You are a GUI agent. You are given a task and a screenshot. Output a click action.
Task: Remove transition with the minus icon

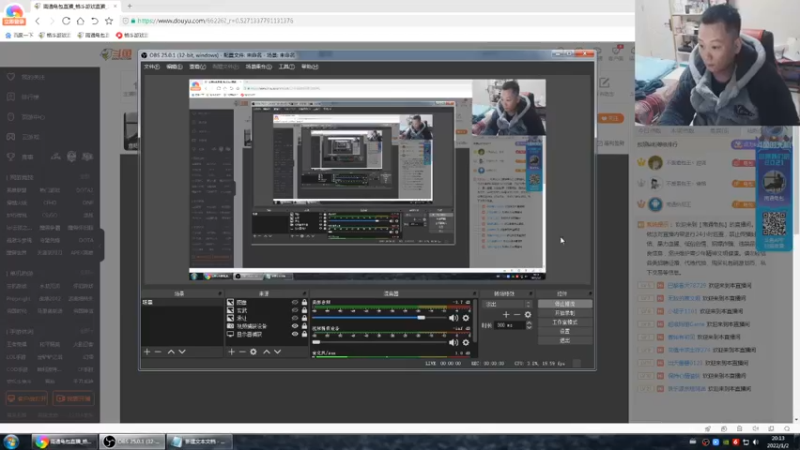[x=517, y=314]
